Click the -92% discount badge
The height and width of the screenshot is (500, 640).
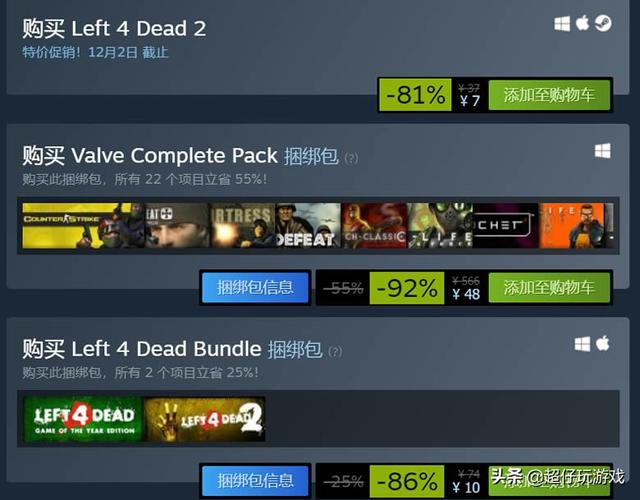(407, 288)
